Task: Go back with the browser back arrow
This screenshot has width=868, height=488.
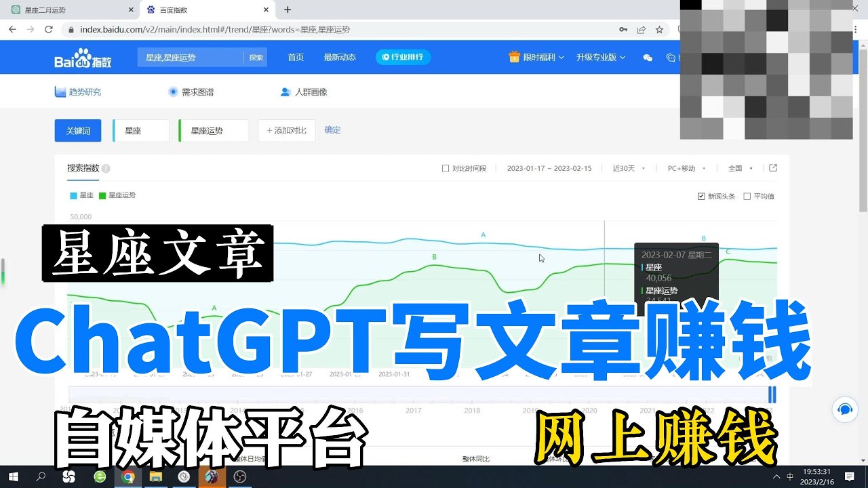Action: [12, 30]
